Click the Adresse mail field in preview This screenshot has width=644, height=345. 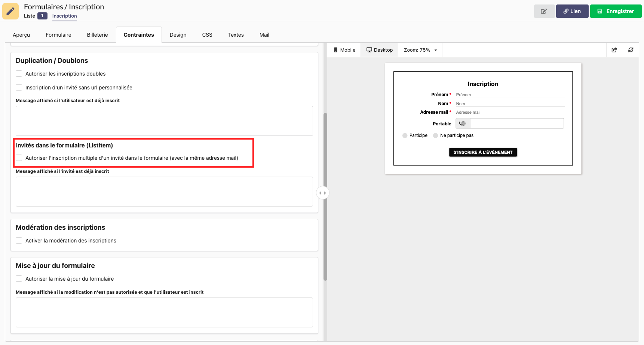coord(510,112)
